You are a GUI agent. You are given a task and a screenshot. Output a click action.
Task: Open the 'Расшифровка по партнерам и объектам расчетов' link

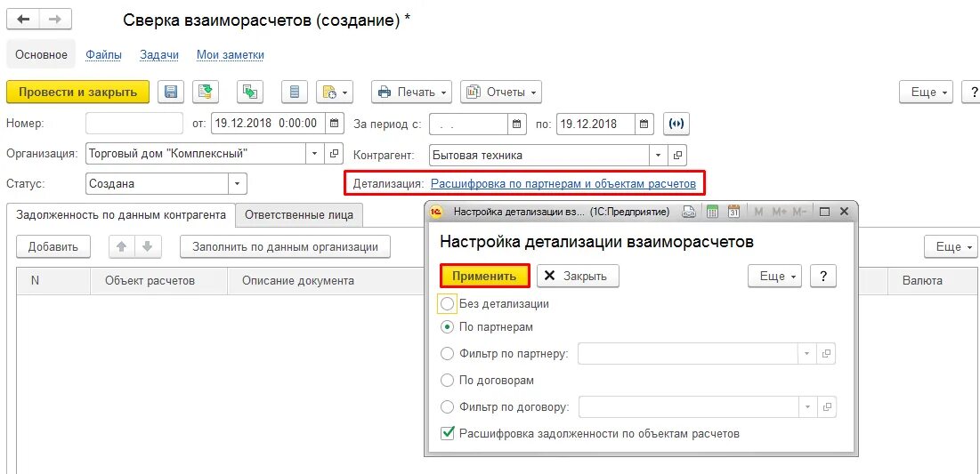563,183
